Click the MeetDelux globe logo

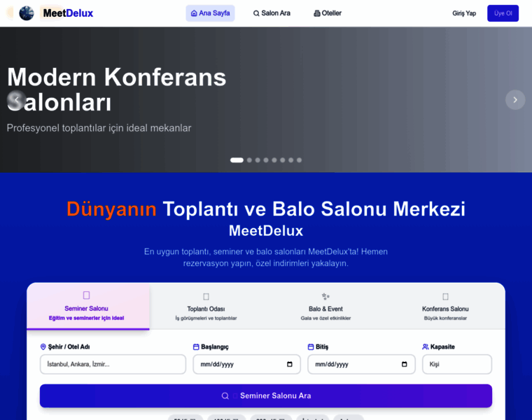pos(27,13)
